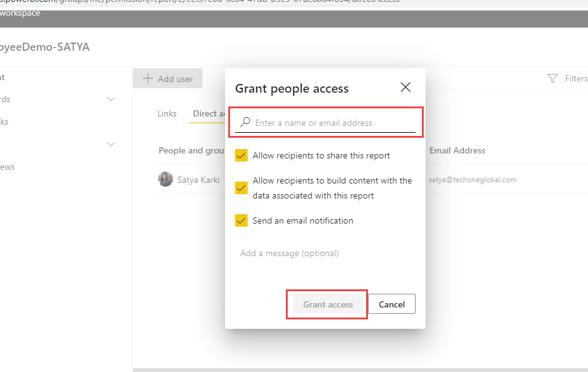Click the Email Address column header
The image size is (588, 372).
click(x=457, y=150)
